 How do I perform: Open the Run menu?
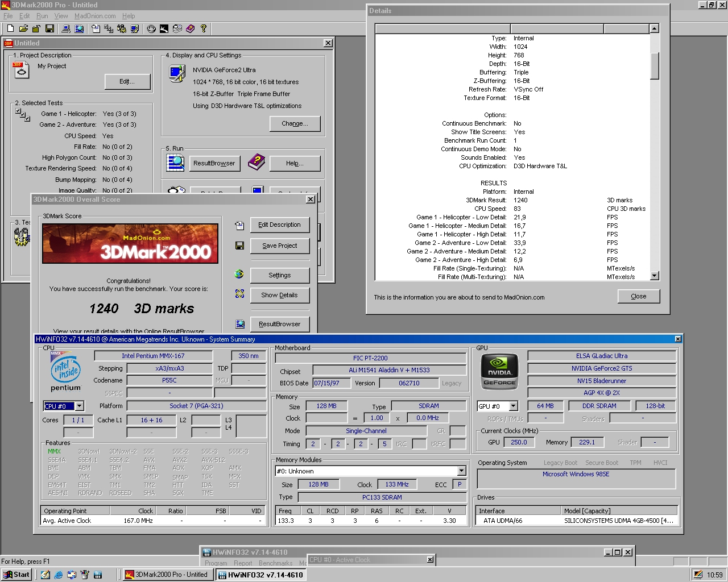pyautogui.click(x=42, y=16)
